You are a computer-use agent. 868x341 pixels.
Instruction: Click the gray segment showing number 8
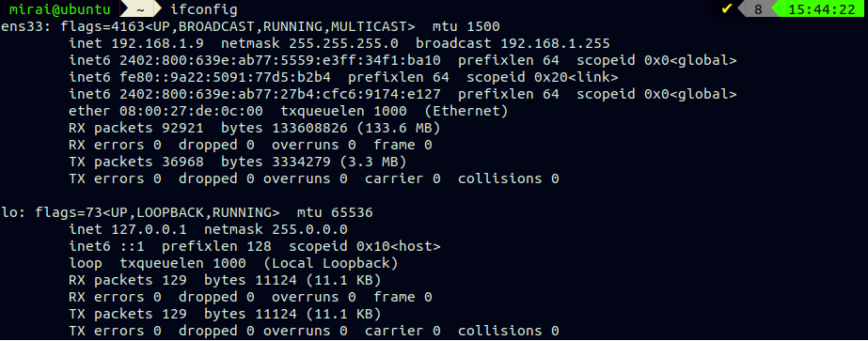(758, 8)
